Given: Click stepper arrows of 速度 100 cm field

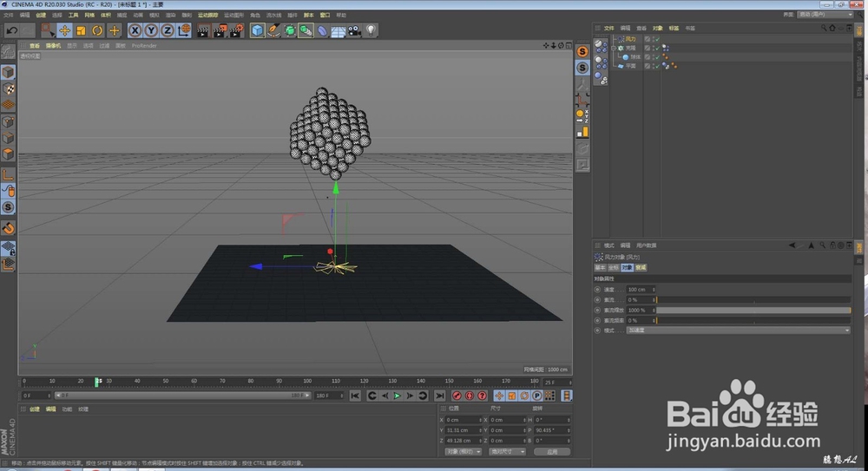Looking at the screenshot, I should click(654, 290).
